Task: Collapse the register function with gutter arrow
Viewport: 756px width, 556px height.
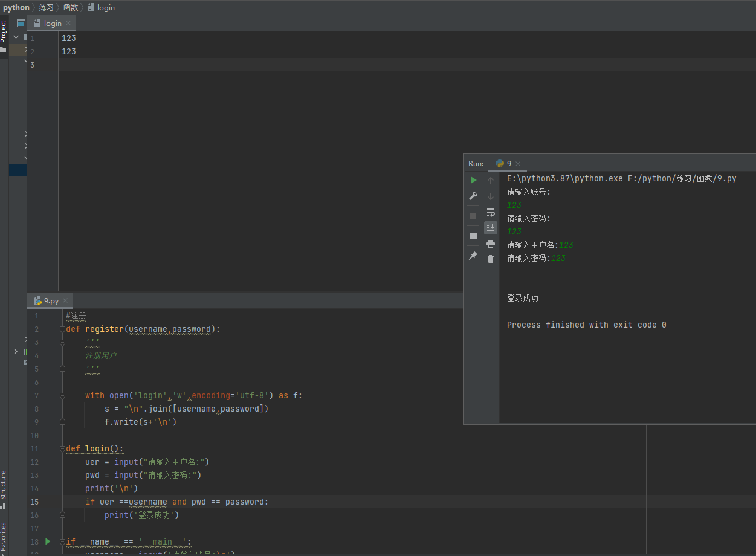Action: coord(62,329)
